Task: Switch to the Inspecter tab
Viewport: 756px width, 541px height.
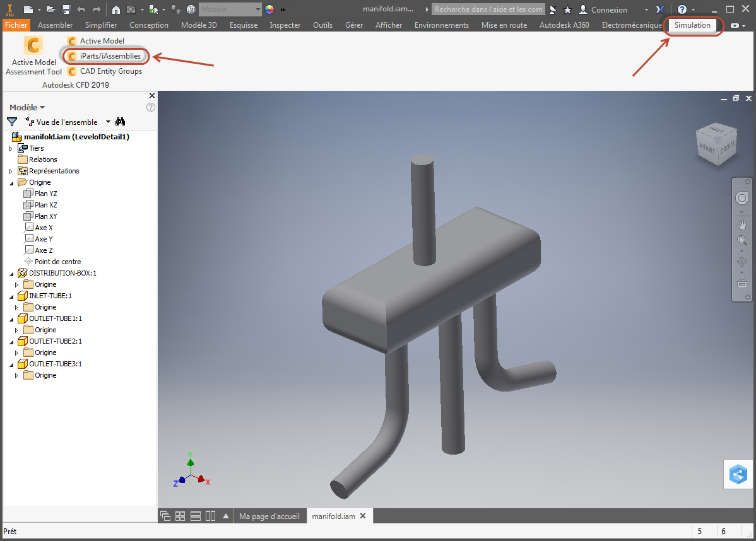Action: click(x=285, y=25)
